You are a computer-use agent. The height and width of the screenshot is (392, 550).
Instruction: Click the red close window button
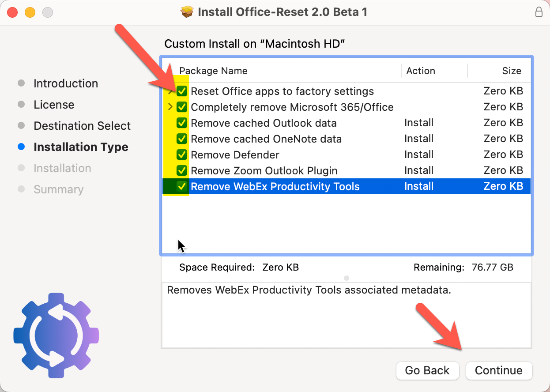(12, 12)
